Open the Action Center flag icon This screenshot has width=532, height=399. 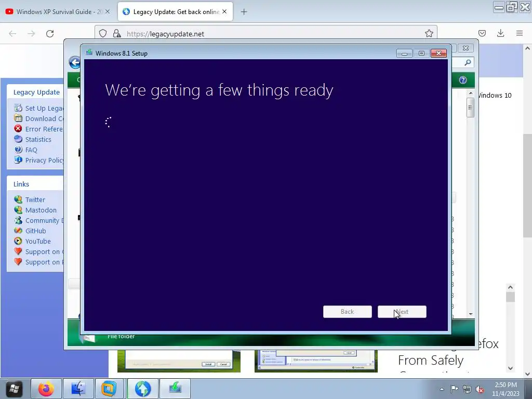coord(454,389)
